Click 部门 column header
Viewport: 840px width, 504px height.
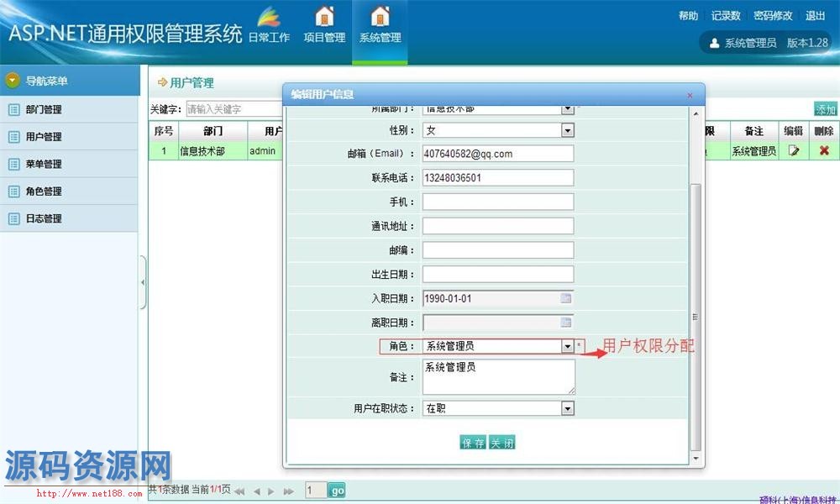[213, 131]
